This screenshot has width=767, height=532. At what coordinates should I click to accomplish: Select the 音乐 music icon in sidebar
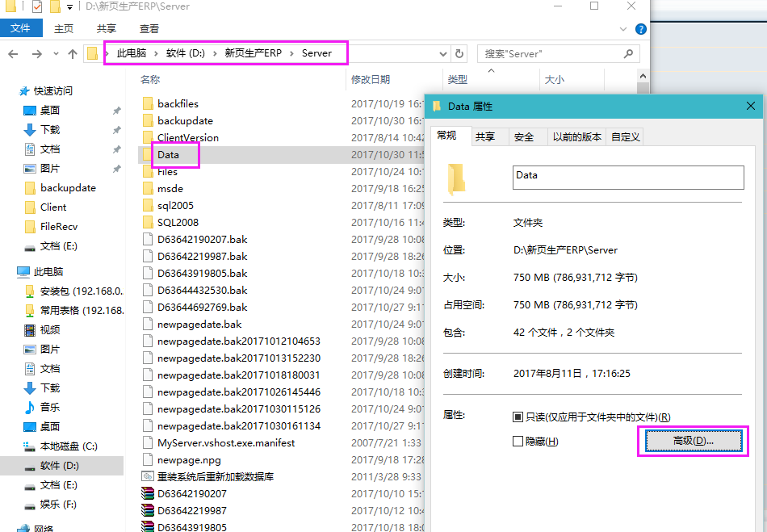click(x=30, y=407)
